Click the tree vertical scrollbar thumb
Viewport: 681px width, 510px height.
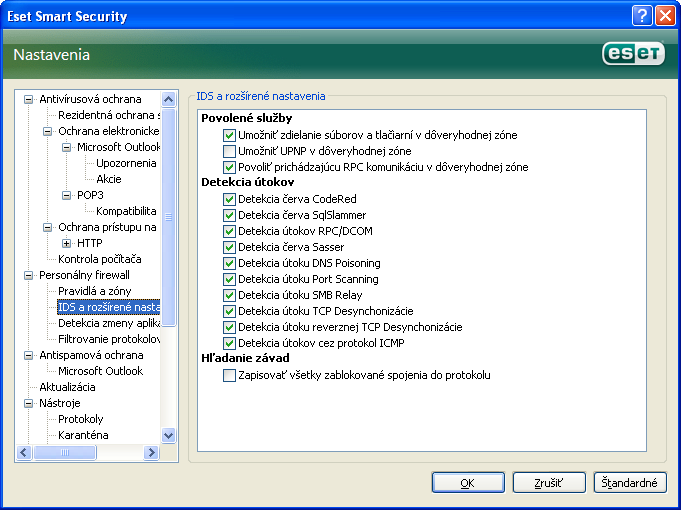point(169,217)
